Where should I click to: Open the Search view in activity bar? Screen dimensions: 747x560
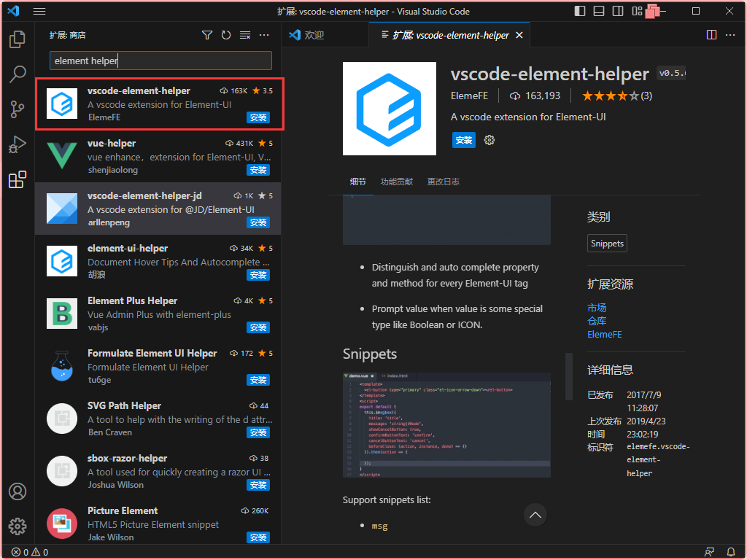pyautogui.click(x=18, y=74)
